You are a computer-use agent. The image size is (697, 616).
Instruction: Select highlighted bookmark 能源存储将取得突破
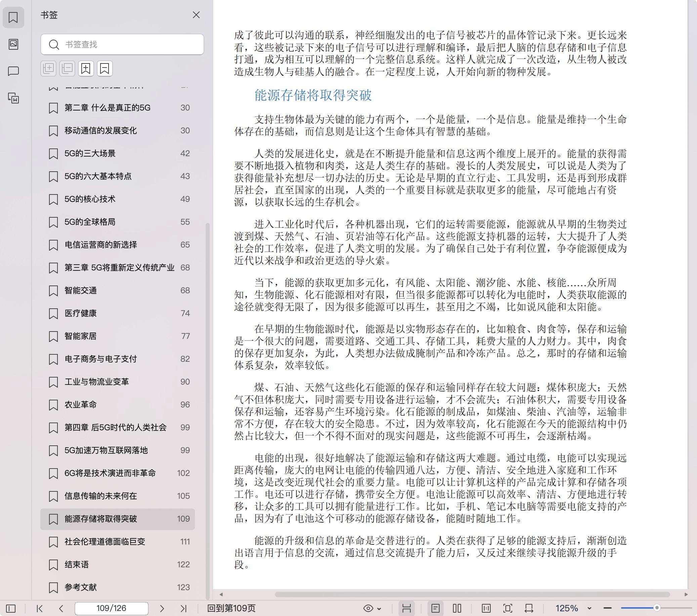[x=118, y=519]
